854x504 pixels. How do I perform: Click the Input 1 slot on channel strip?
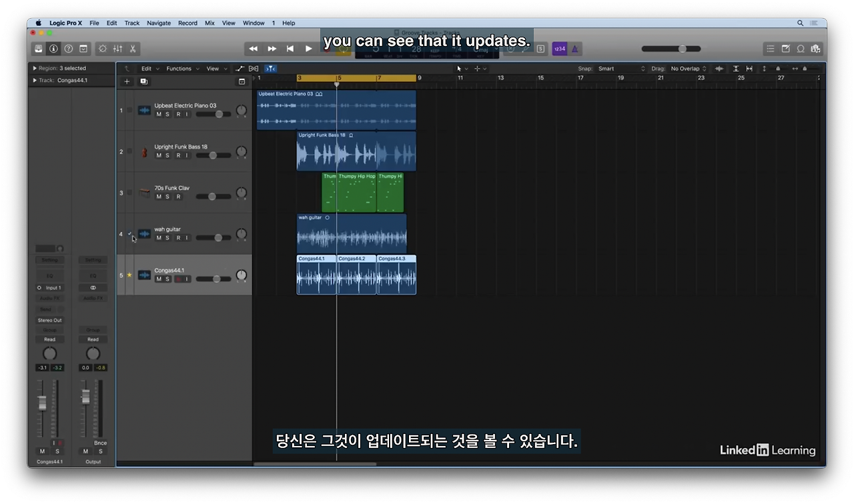49,288
